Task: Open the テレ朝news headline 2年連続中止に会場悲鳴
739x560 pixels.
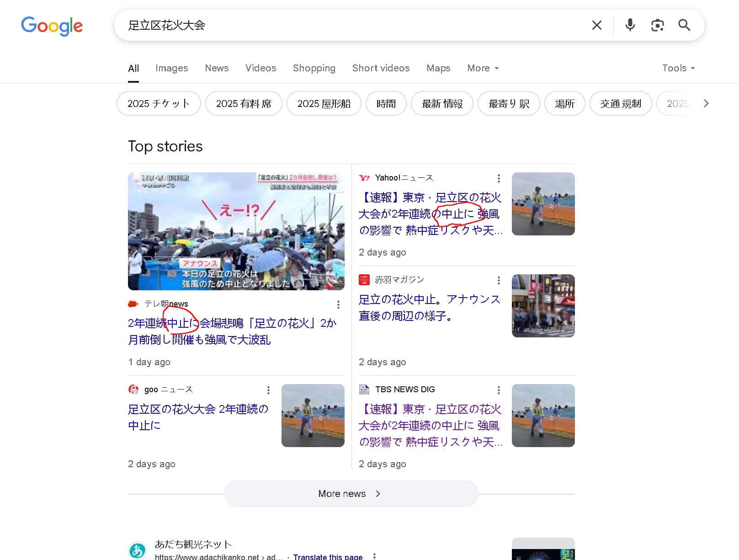Action: click(232, 331)
